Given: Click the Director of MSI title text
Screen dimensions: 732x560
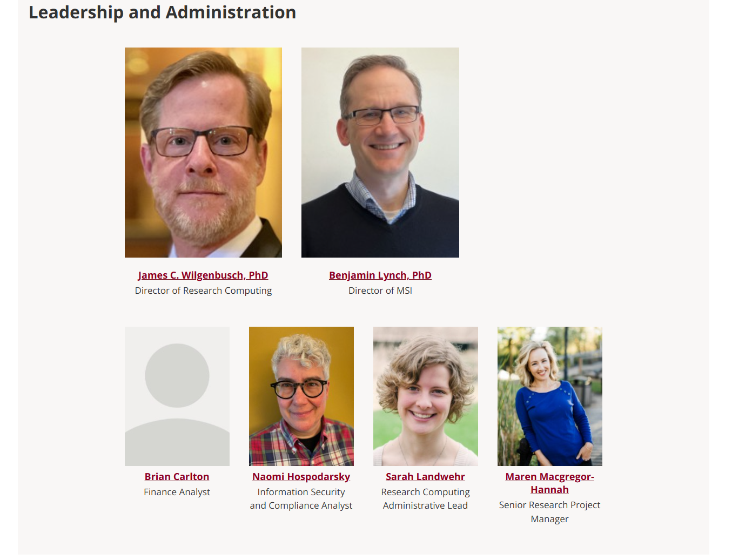Looking at the screenshot, I should click(x=380, y=291).
